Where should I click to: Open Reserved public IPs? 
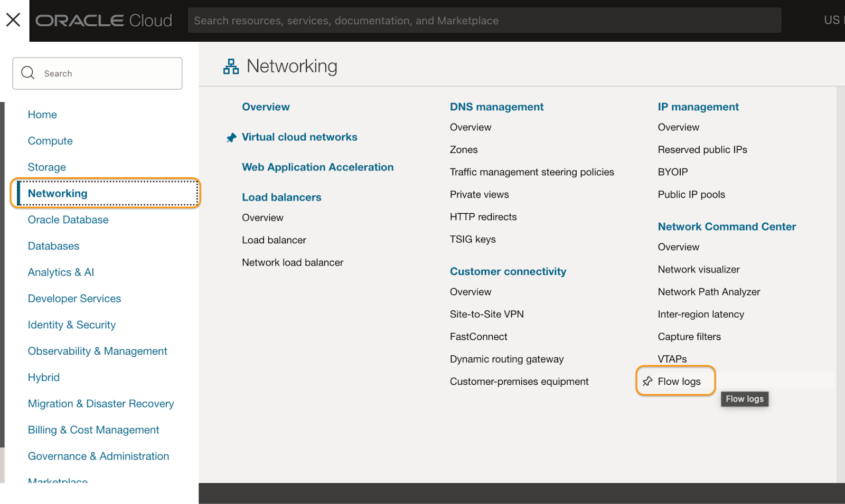point(702,150)
